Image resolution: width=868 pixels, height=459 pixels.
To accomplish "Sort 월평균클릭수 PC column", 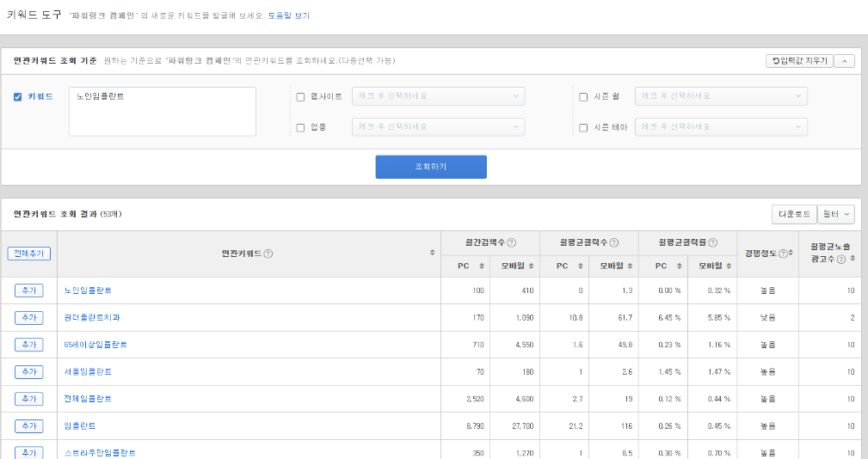I will coord(580,266).
